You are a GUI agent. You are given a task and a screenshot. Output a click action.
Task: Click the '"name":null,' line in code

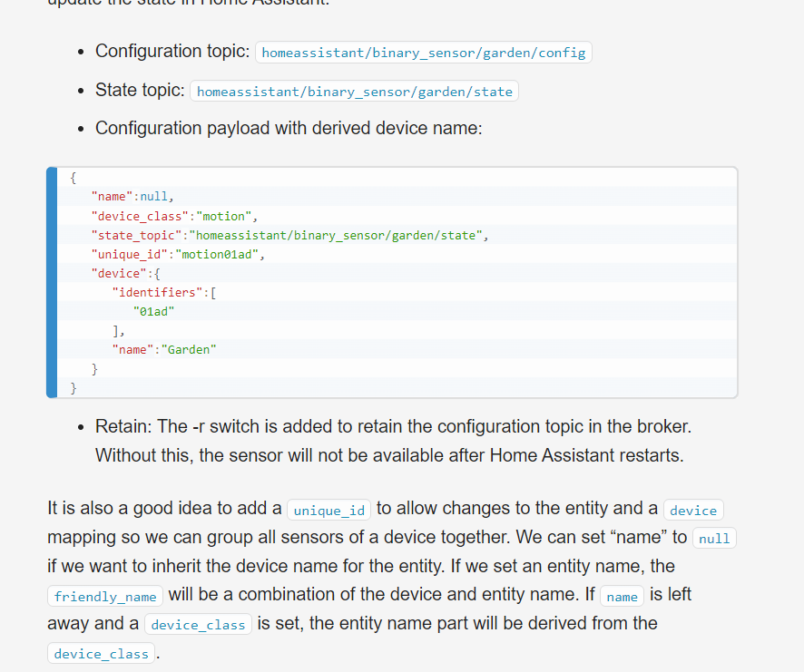pyautogui.click(x=132, y=196)
